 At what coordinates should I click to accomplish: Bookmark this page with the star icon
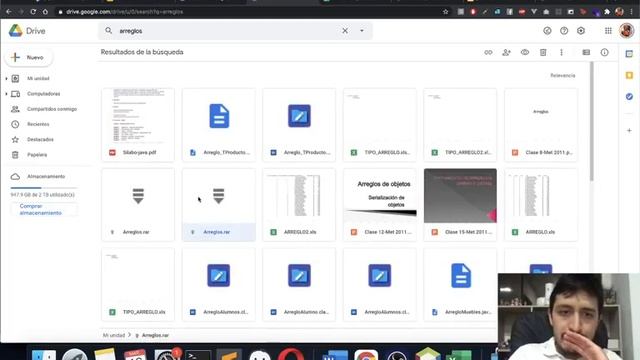[x=445, y=12]
